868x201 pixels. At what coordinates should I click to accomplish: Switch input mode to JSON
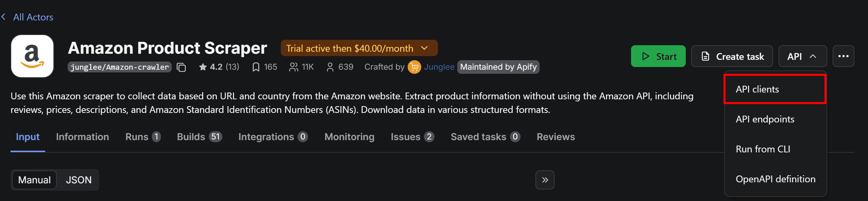(79, 180)
